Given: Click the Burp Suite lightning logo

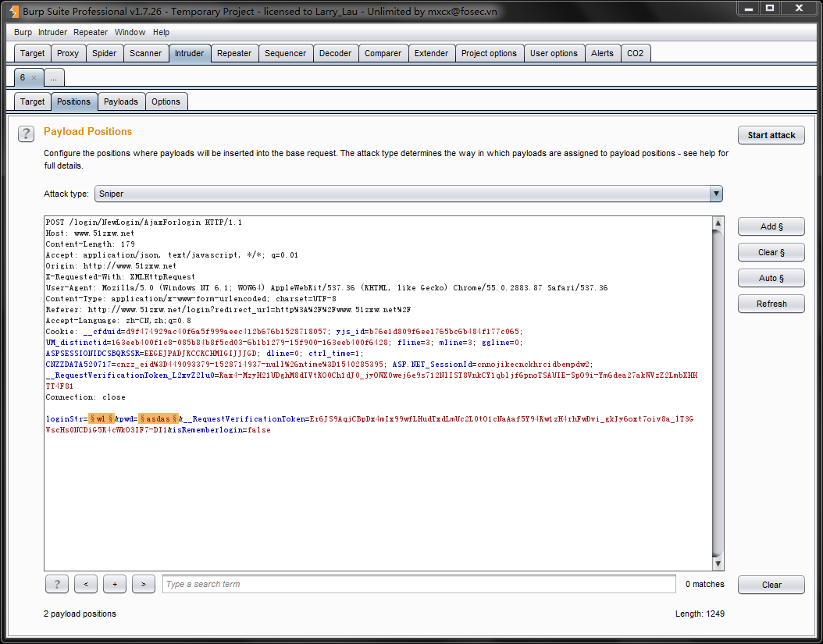Looking at the screenshot, I should pos(13,11).
